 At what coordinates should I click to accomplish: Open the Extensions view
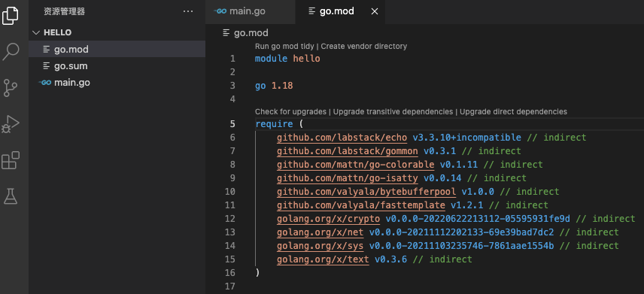11,160
